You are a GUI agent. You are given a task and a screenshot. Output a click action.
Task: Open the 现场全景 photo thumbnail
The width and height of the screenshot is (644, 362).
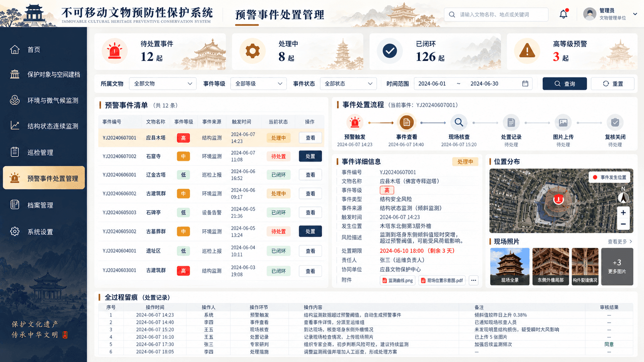(x=510, y=267)
